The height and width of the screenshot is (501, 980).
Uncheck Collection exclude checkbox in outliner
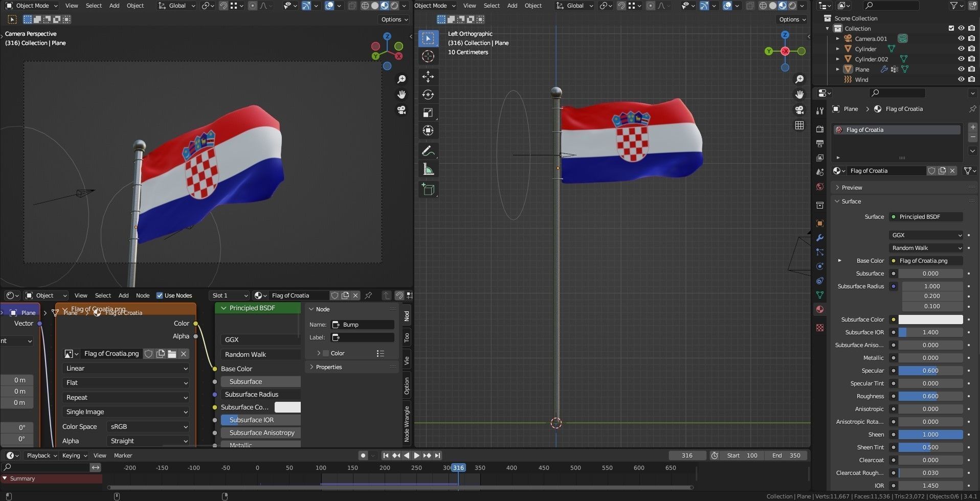(951, 29)
